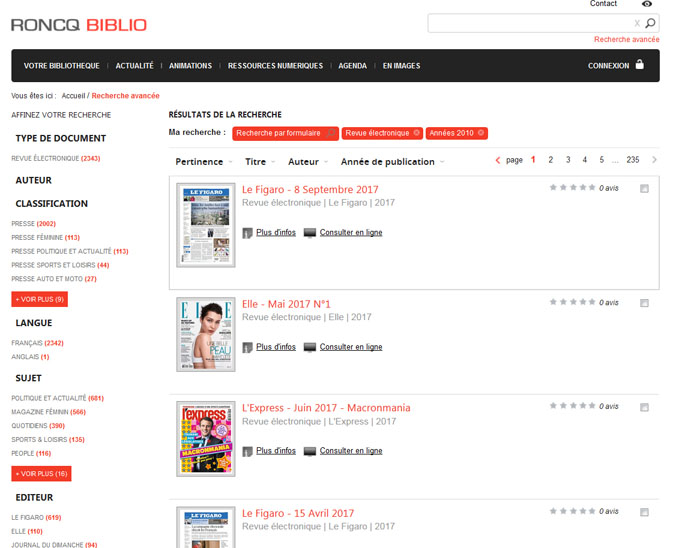Open the Titre sort dropdown
688x548 pixels.
pyautogui.click(x=260, y=162)
